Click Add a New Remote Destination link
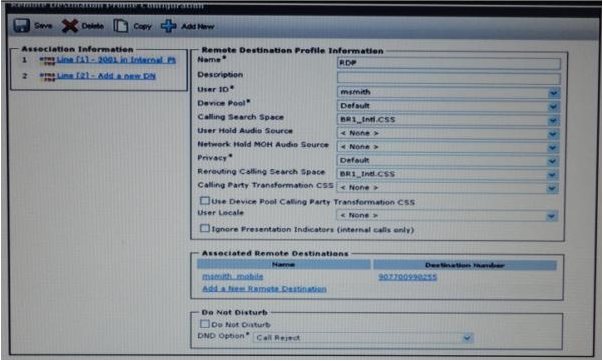603x361 pixels. coord(264,288)
